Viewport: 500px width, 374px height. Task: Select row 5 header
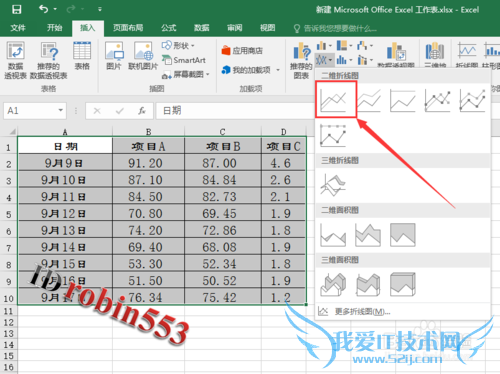coord(9,214)
